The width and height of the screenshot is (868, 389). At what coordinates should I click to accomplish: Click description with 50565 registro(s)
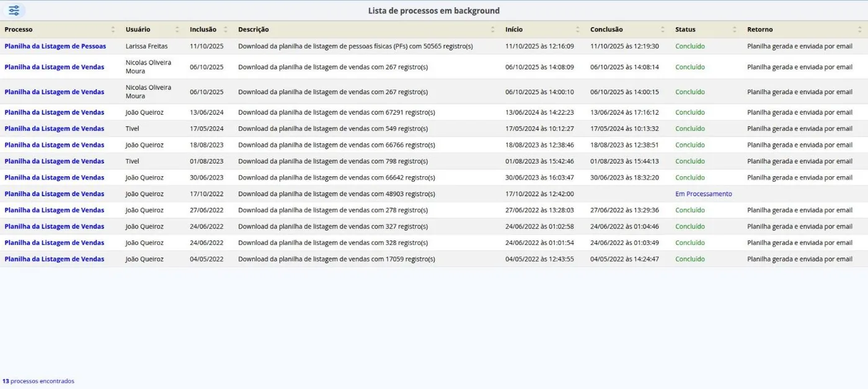[355, 47]
